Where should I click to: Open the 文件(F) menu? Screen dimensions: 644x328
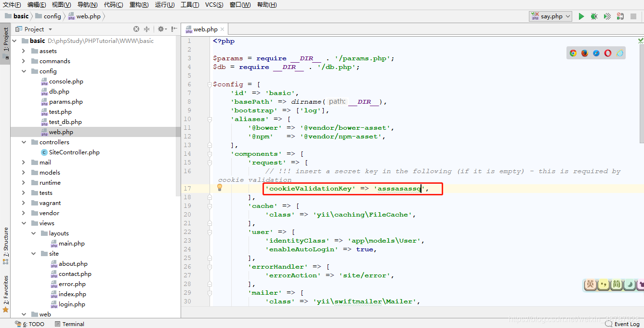pyautogui.click(x=12, y=5)
